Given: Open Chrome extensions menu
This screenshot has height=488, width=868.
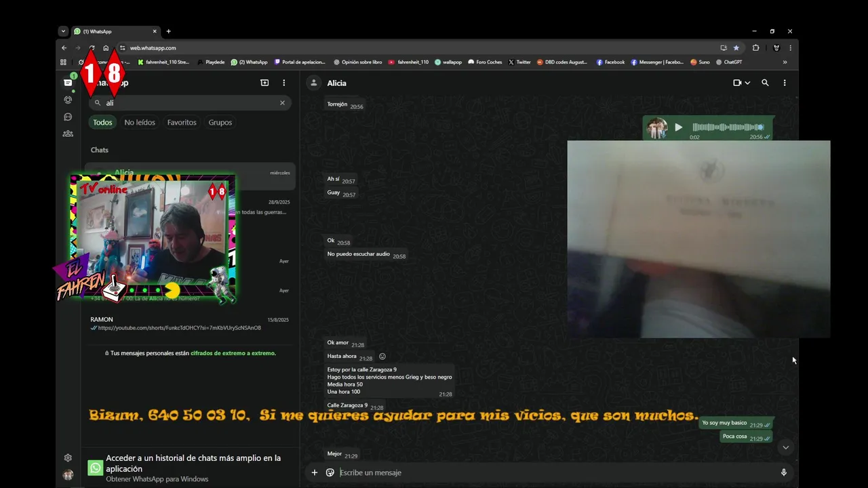Looking at the screenshot, I should [x=755, y=48].
